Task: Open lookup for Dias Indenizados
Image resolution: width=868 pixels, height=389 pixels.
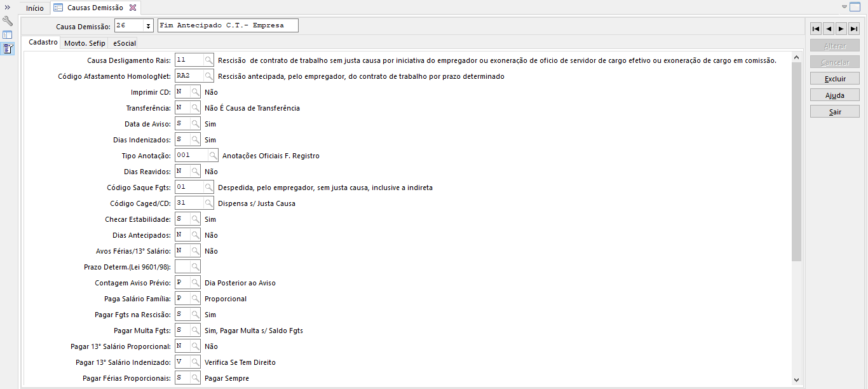Action: pyautogui.click(x=195, y=140)
